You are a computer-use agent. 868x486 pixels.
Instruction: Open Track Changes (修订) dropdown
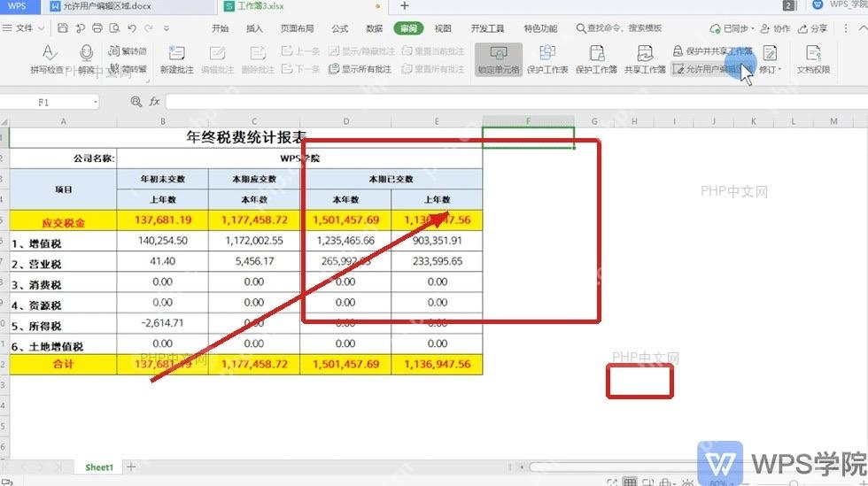click(770, 60)
